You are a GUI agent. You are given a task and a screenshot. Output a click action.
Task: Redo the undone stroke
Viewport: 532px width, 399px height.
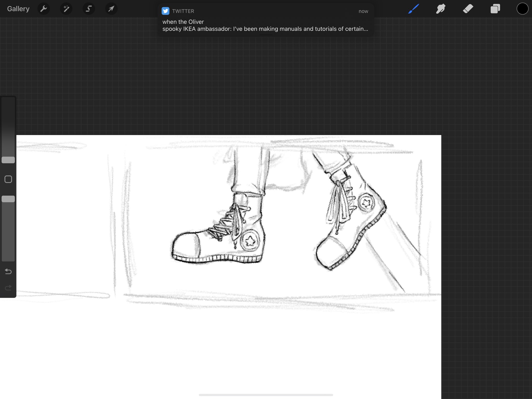click(8, 288)
